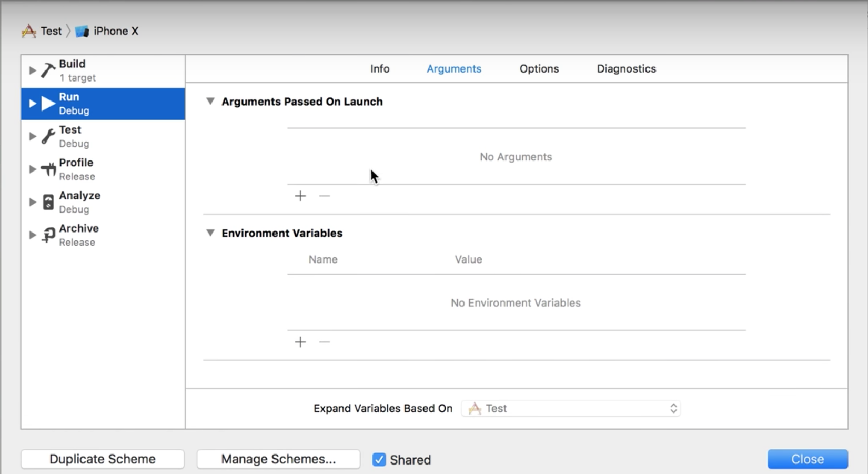Expand the Run action disclosure triangle

pyautogui.click(x=32, y=104)
